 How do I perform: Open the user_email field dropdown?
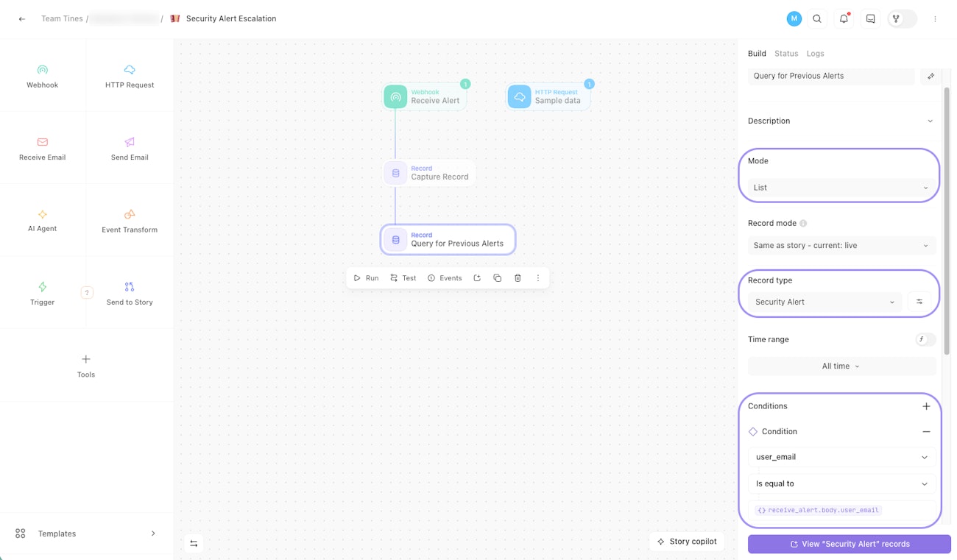click(842, 457)
